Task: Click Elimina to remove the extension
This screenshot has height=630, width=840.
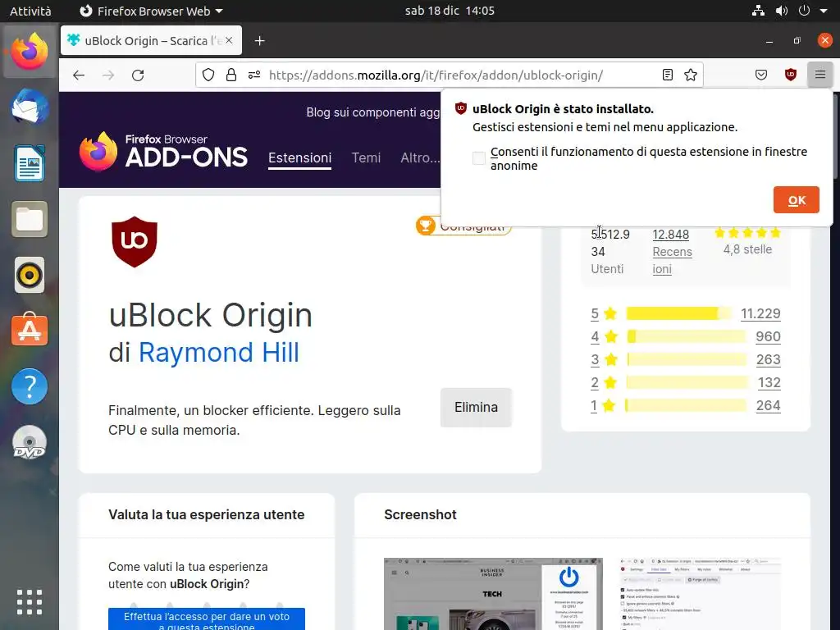Action: [477, 407]
